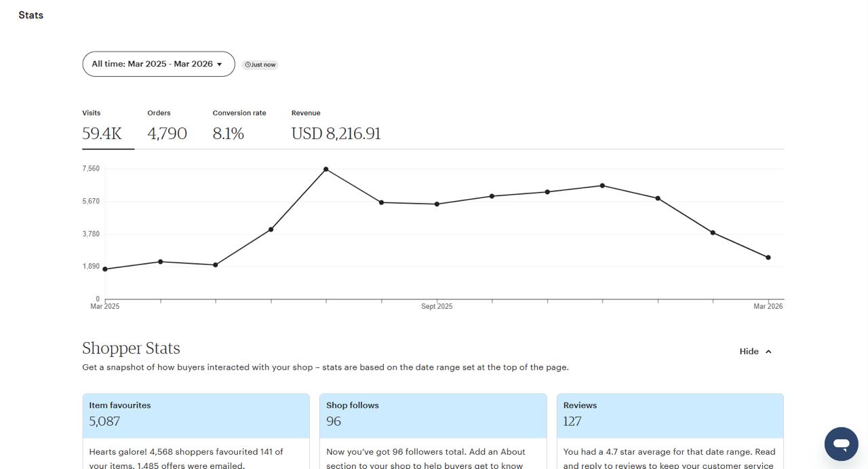Open the All time date range dropdown
The image size is (868, 469).
click(x=158, y=64)
